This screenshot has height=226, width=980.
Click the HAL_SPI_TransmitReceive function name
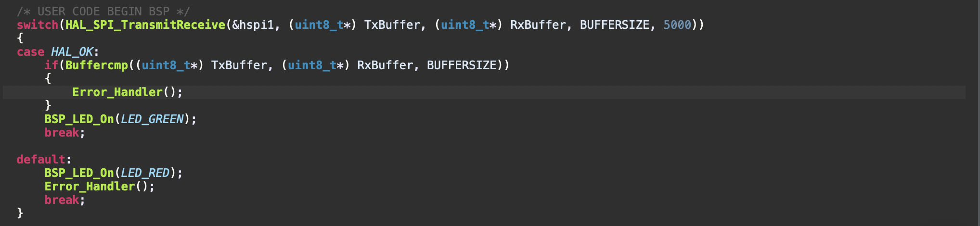(x=145, y=25)
